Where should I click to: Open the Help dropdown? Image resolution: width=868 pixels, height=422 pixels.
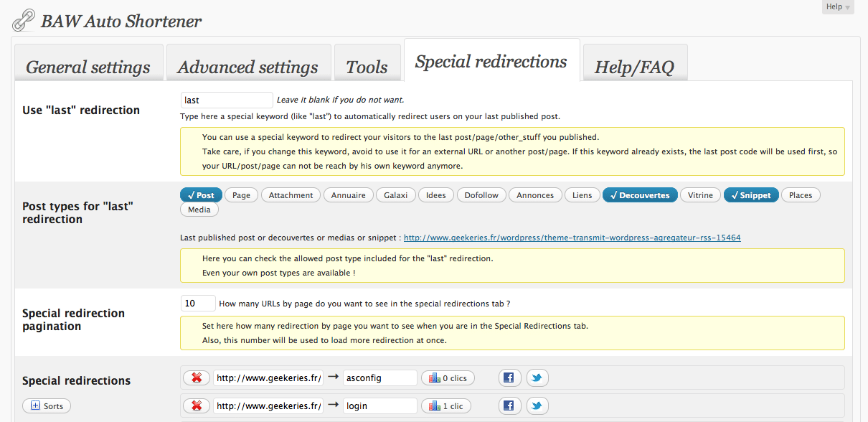[x=837, y=7]
